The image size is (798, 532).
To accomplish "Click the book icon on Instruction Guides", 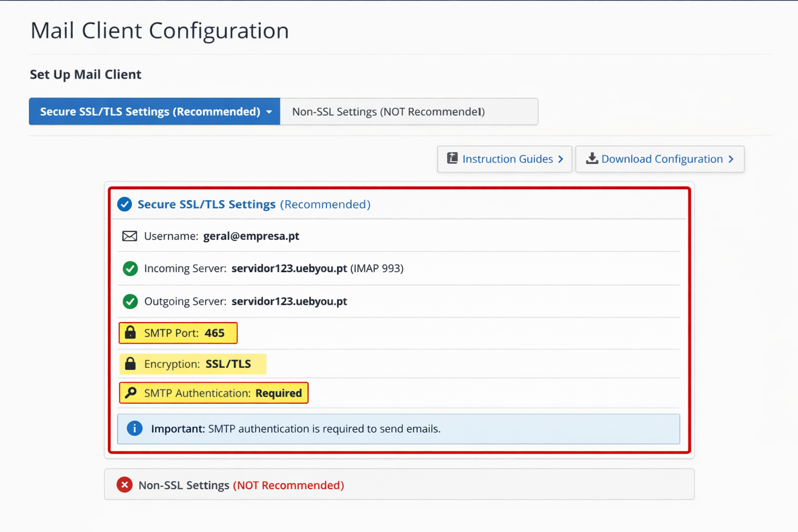I will 453,158.
